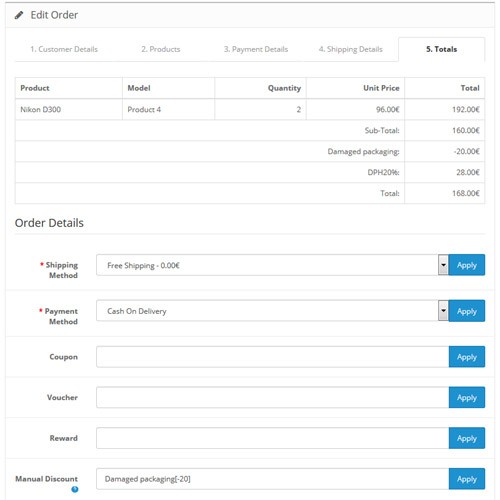Focus the Voucher input field
This screenshot has height=500, width=500.
(272, 397)
